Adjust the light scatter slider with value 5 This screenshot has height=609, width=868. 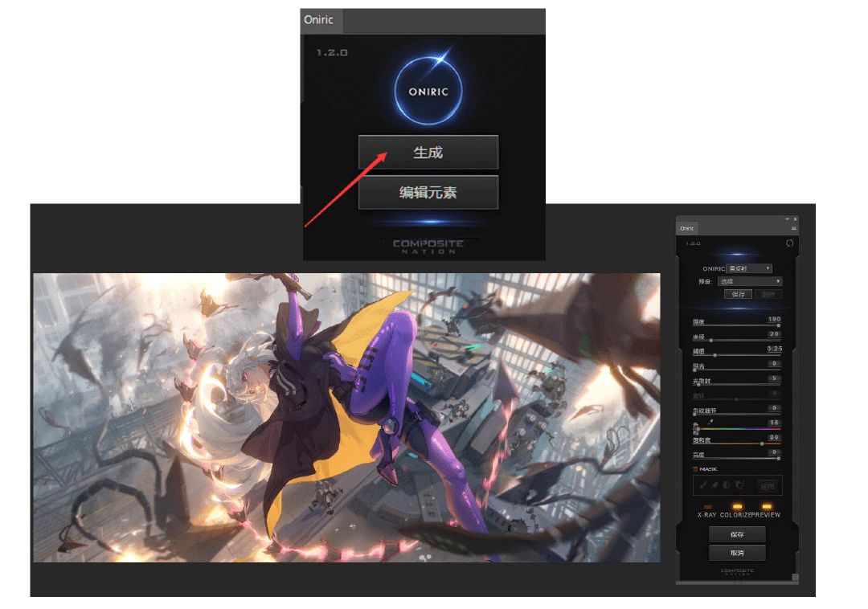click(x=736, y=384)
